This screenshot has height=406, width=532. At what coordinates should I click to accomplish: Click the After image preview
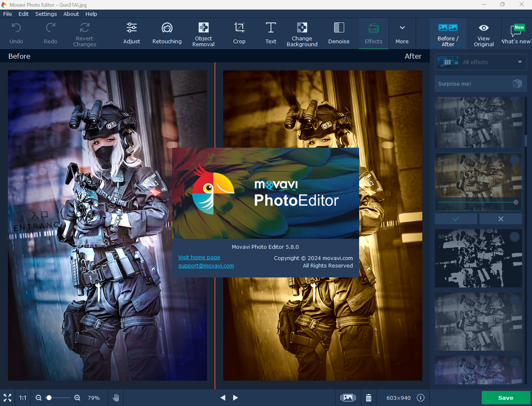click(x=323, y=225)
